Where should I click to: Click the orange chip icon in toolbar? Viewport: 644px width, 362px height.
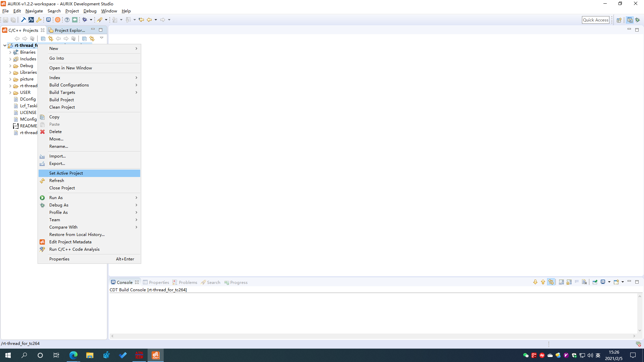pos(58,20)
